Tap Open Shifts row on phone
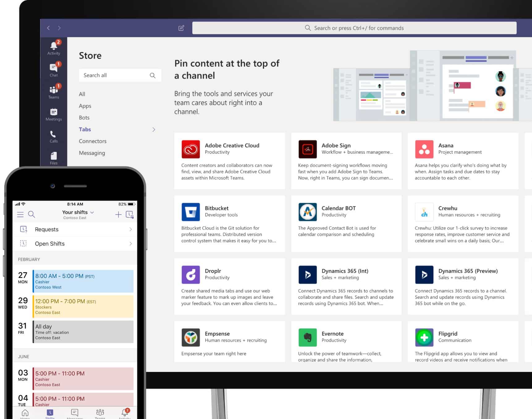Viewport: 532px width, 419px height. tap(75, 244)
